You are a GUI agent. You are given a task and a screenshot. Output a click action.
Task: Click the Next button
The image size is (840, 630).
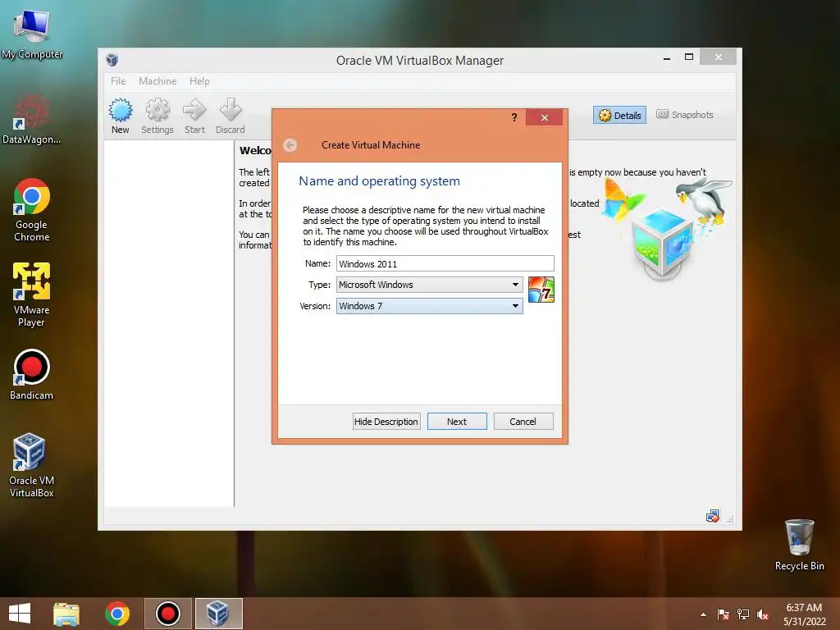[457, 422]
